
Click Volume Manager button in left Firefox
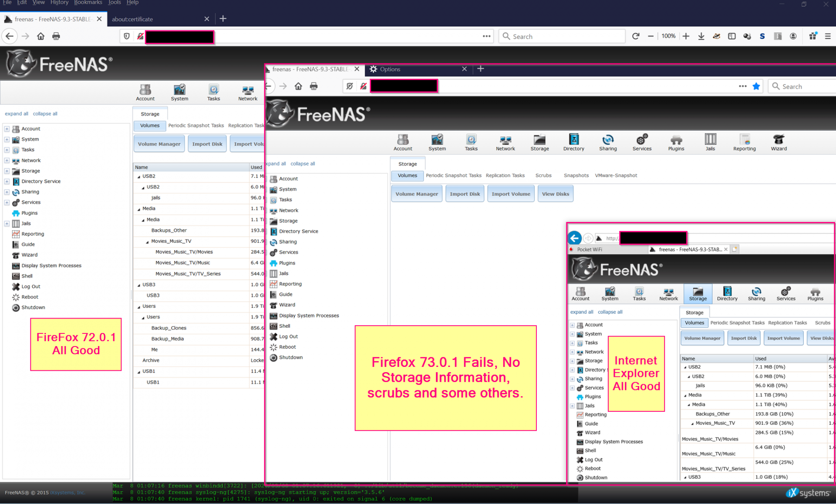pos(159,144)
